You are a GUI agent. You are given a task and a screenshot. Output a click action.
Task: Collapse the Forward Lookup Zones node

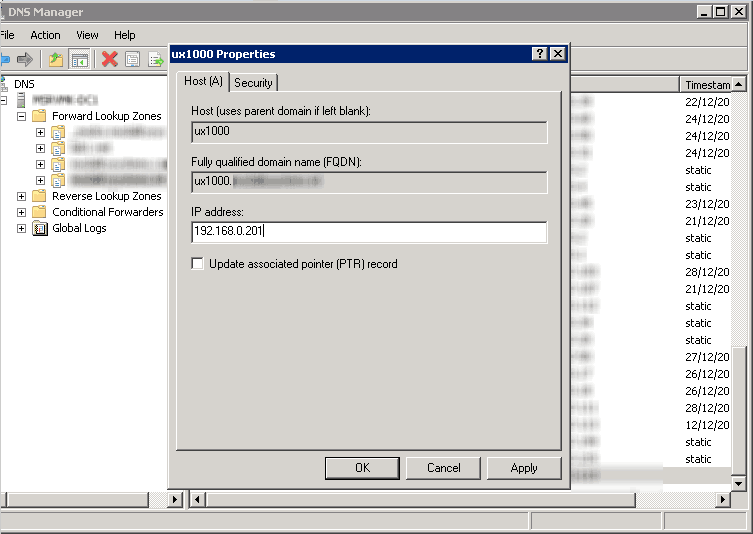point(22,116)
